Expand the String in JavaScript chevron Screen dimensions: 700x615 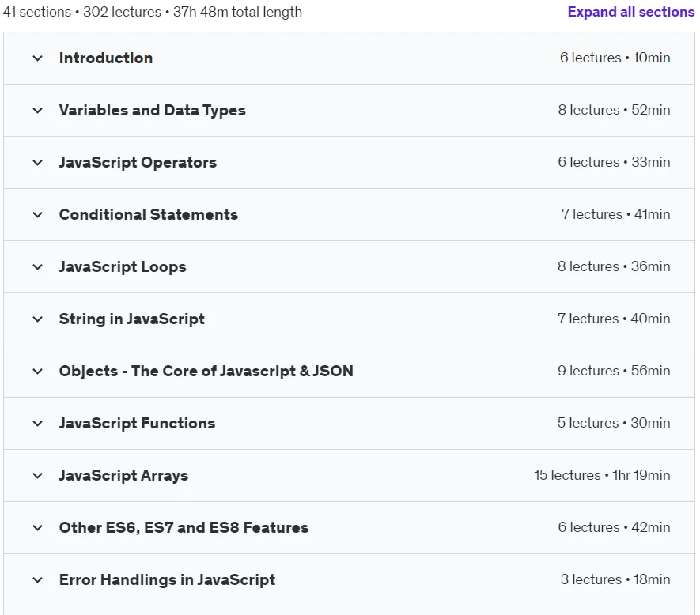pos(38,319)
